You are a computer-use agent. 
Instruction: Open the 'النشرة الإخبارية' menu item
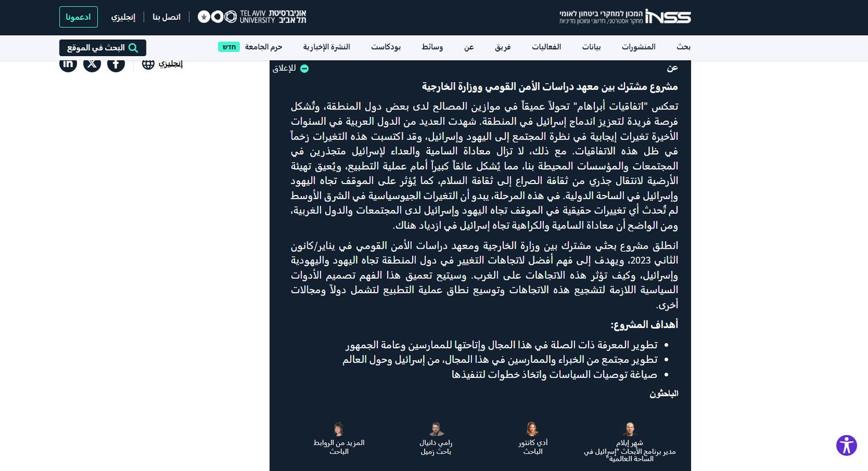326,47
